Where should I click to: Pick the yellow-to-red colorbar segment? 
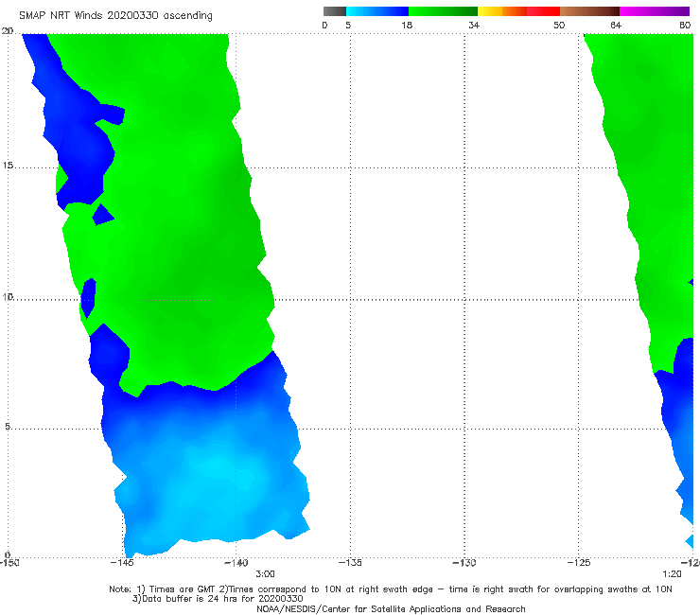pyautogui.click(x=518, y=11)
